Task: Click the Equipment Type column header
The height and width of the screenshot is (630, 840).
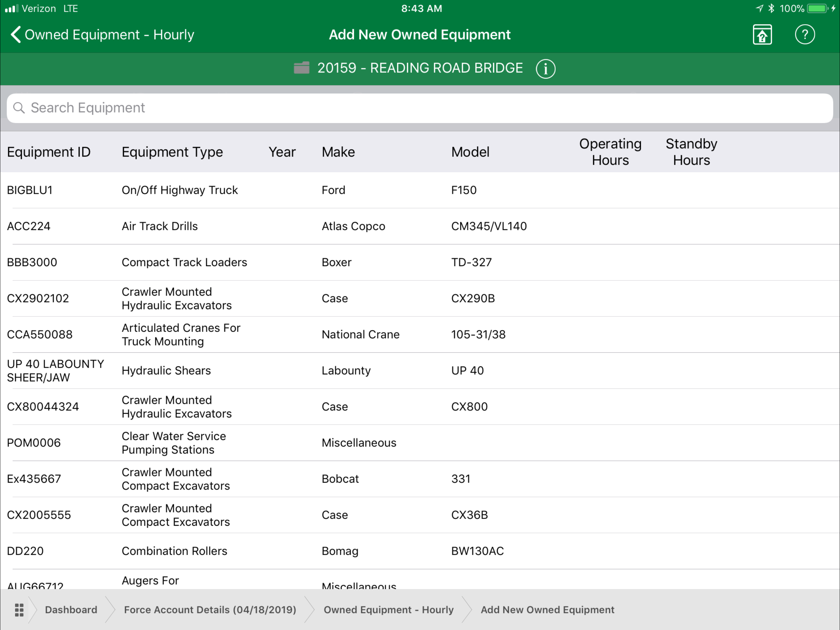Action: tap(172, 152)
